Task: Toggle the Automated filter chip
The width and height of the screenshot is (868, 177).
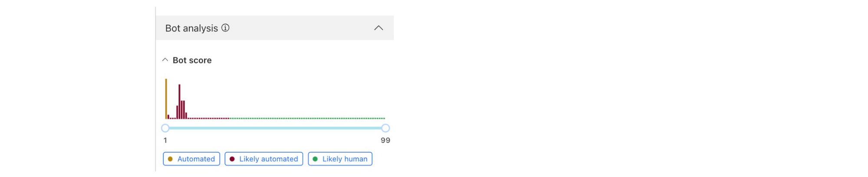Action: (191, 159)
